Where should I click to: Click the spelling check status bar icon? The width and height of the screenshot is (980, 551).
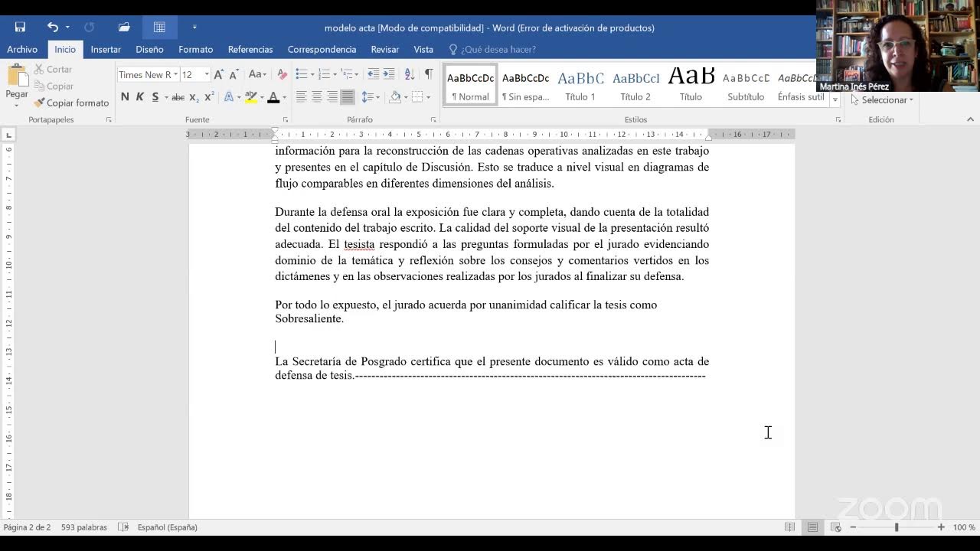coord(123,527)
